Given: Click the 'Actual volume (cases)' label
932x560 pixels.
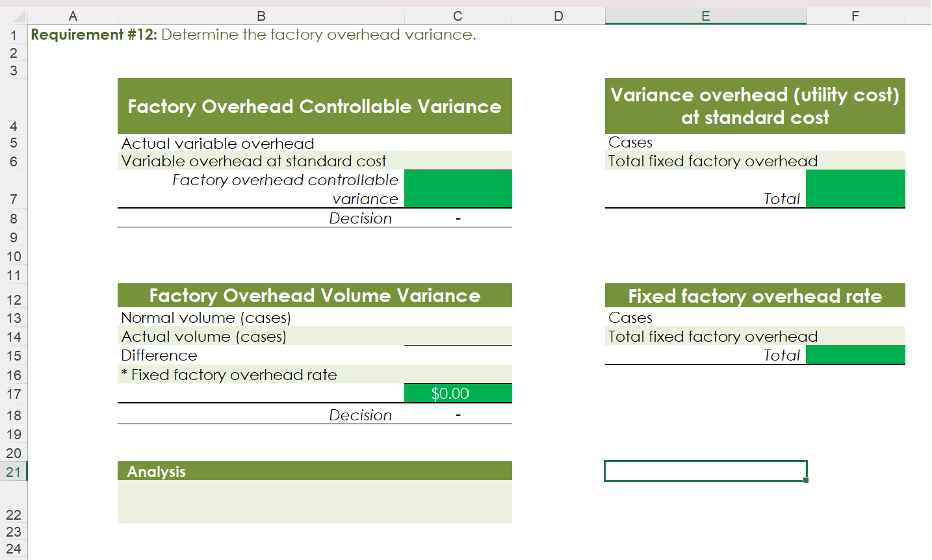Looking at the screenshot, I should click(203, 337).
